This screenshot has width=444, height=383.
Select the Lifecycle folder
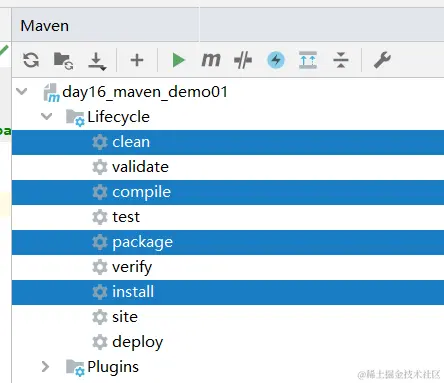[x=118, y=117]
